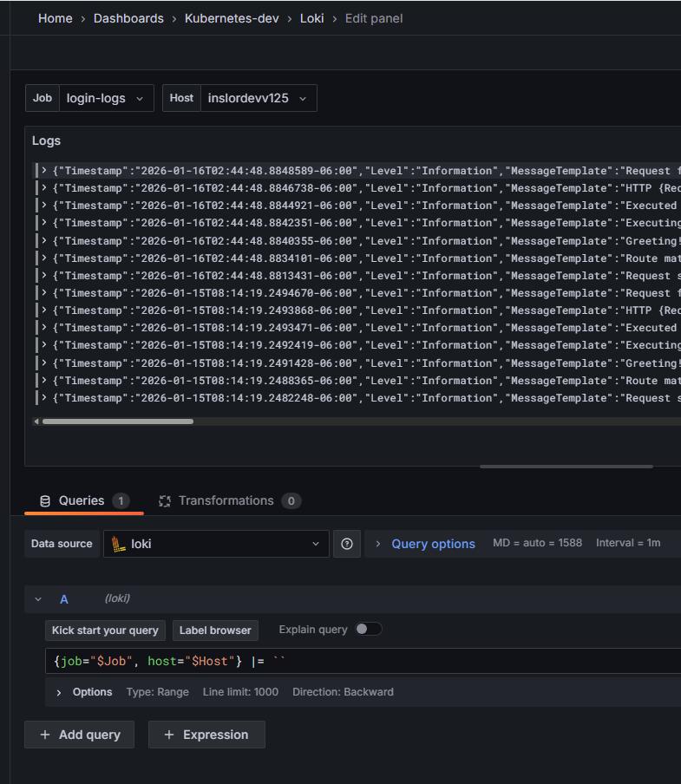
Task: Collapse query A row chevron
Action: tap(38, 599)
